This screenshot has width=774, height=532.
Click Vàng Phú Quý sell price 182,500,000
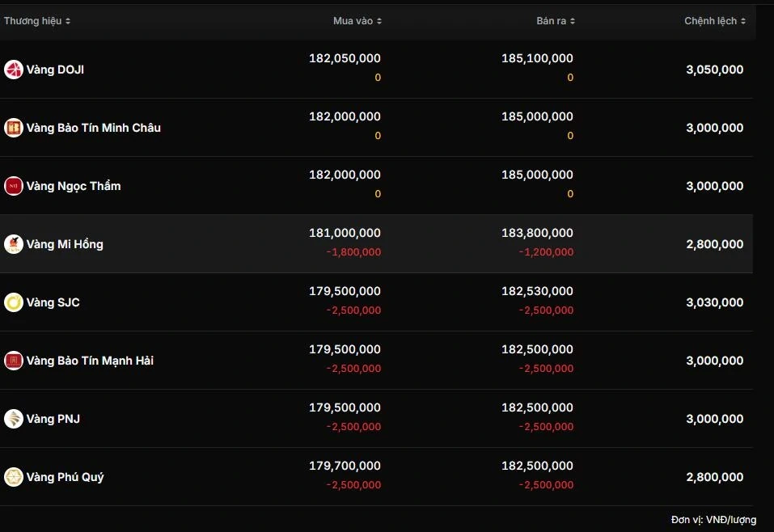(x=537, y=466)
